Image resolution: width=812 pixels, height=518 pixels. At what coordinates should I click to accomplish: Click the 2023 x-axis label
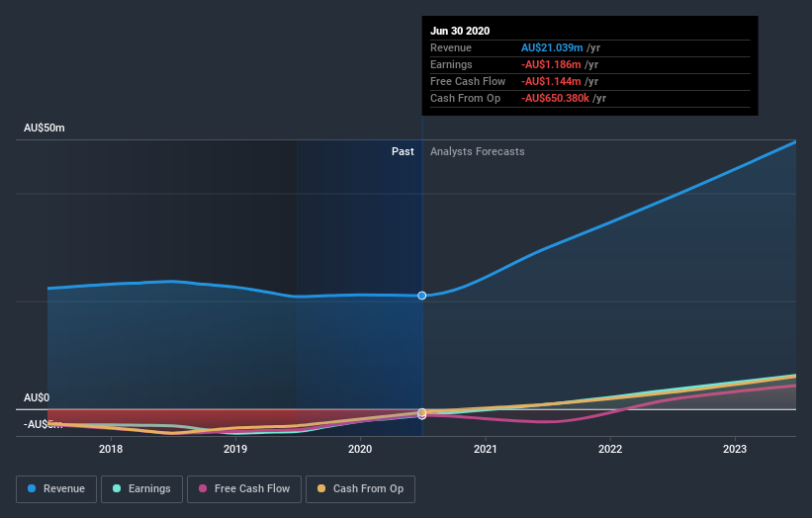(735, 449)
